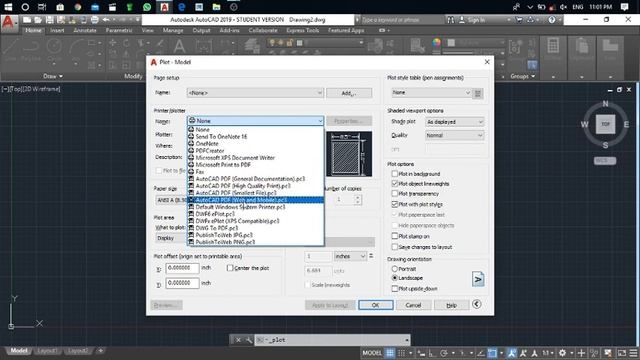Click OK in the Plot dialog
The image size is (640, 360).
point(376,305)
